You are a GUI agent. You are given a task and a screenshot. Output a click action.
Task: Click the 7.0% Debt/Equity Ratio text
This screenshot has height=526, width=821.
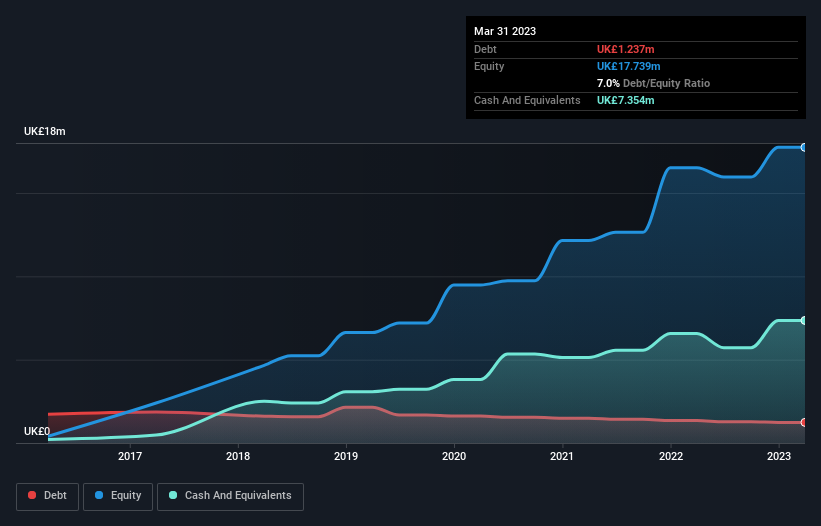653,83
